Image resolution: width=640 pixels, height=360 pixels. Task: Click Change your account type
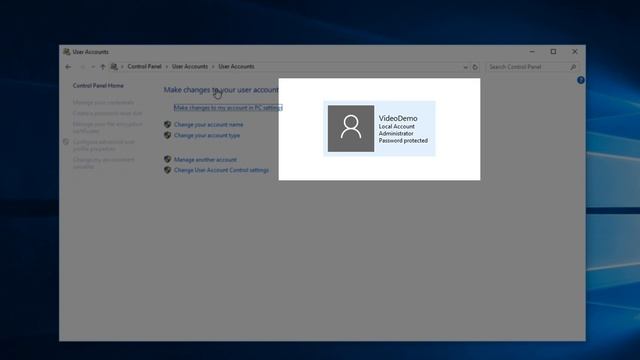coord(207,136)
